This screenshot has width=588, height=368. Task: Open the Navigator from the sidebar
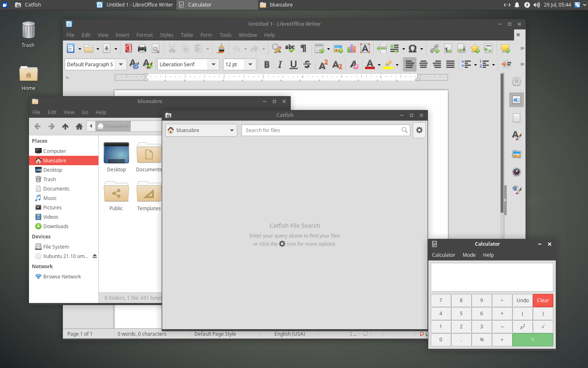point(517,172)
